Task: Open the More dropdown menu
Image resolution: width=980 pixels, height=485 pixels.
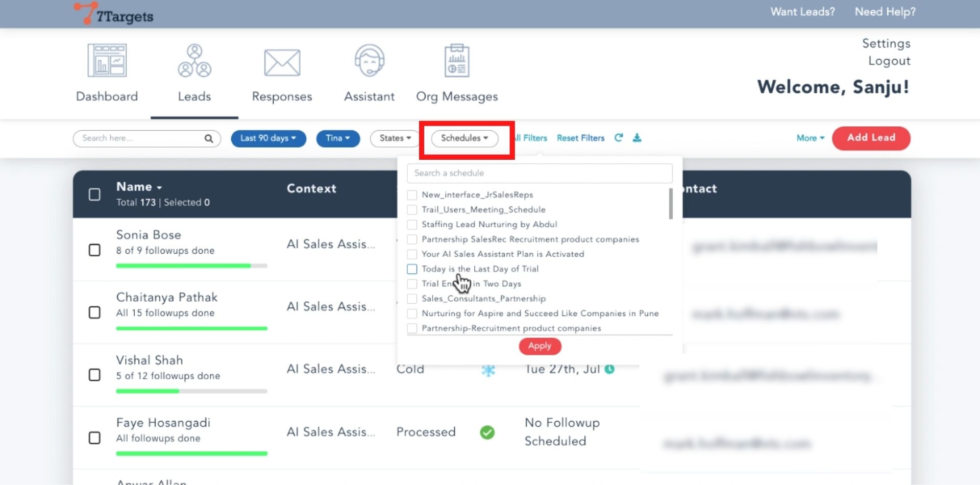Action: pyautogui.click(x=810, y=138)
